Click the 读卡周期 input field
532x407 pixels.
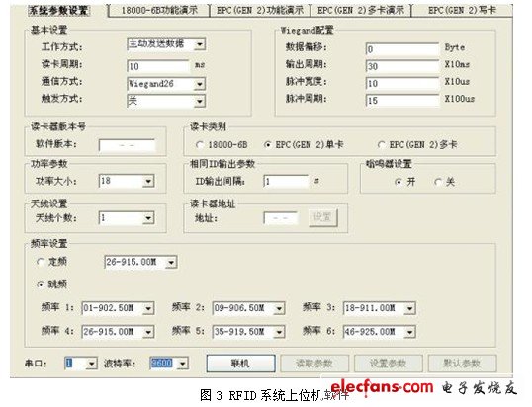(x=158, y=66)
